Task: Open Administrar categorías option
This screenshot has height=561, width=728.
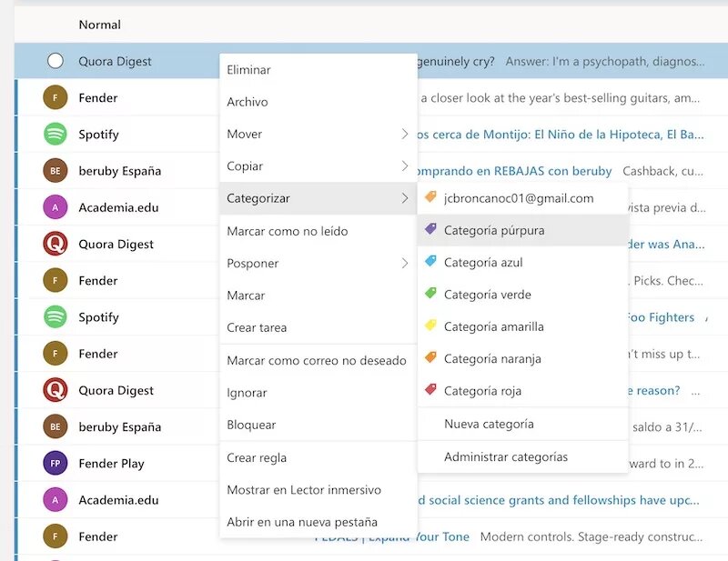Action: pos(505,456)
